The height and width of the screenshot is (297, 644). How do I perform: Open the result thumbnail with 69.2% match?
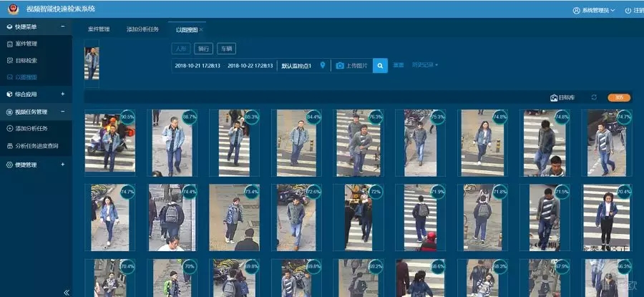click(x=358, y=278)
